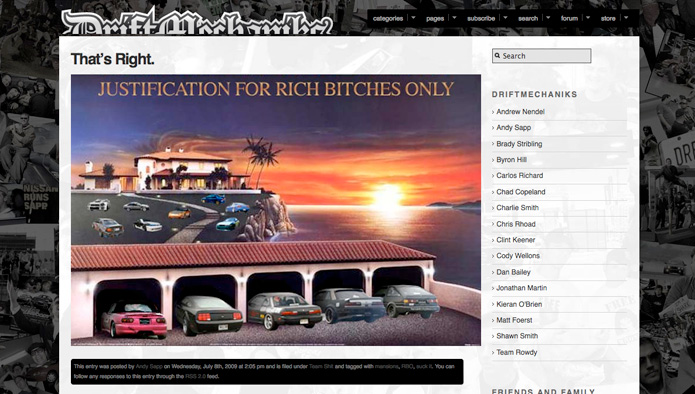Image resolution: width=695 pixels, height=394 pixels.
Task: Open the Team Shit category link
Action: [x=321, y=367]
